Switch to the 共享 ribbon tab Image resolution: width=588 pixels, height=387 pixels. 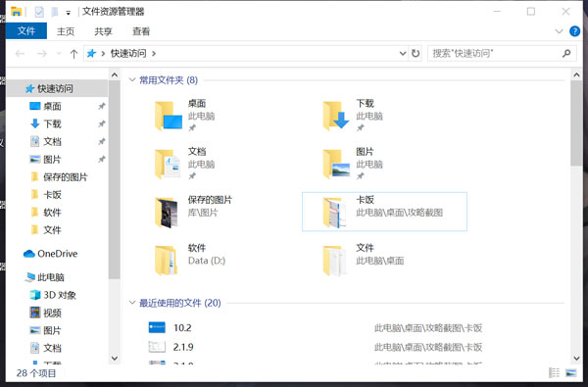(x=103, y=31)
